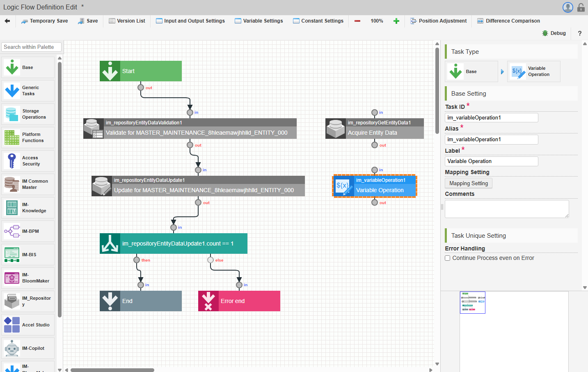Click the Label input field
The height and width of the screenshot is (372, 588).
491,161
